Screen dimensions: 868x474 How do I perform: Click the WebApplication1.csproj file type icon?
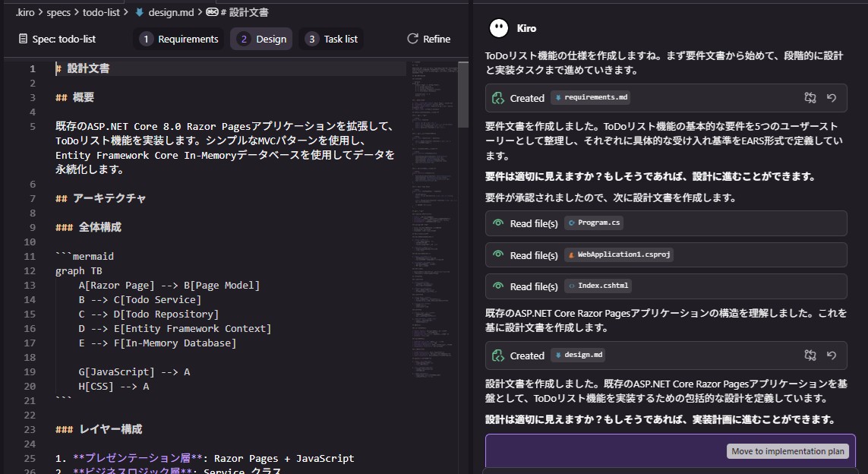pos(572,254)
